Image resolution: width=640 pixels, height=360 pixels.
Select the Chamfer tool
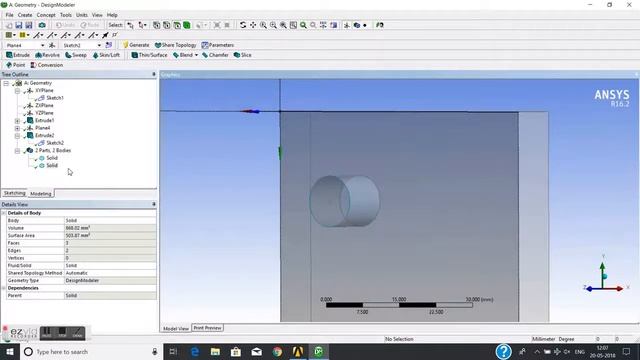[215, 55]
